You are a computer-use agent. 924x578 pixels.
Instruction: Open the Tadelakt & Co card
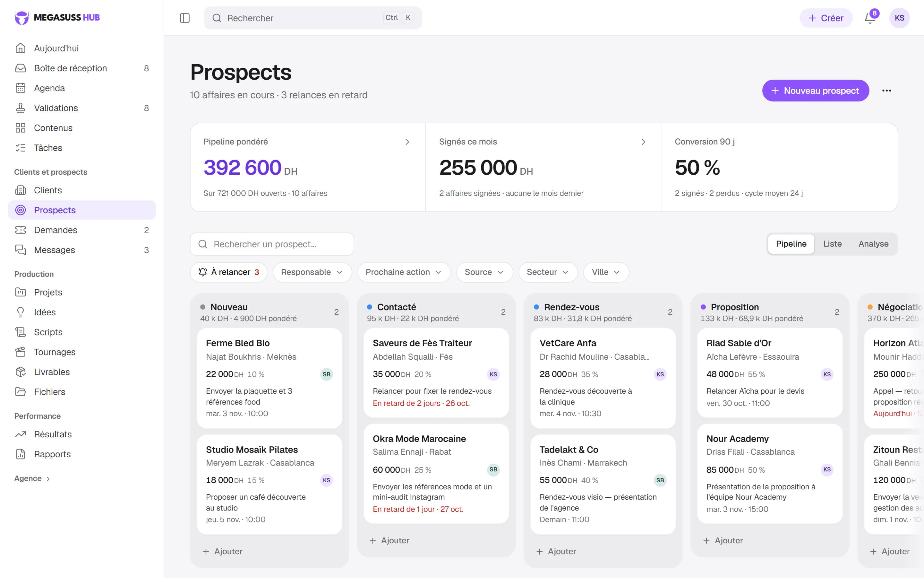click(x=603, y=484)
